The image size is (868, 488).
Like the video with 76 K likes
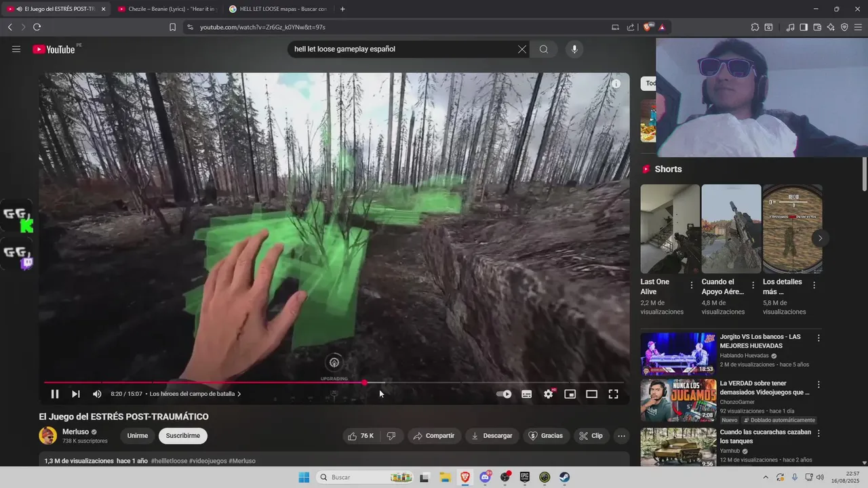pos(361,436)
